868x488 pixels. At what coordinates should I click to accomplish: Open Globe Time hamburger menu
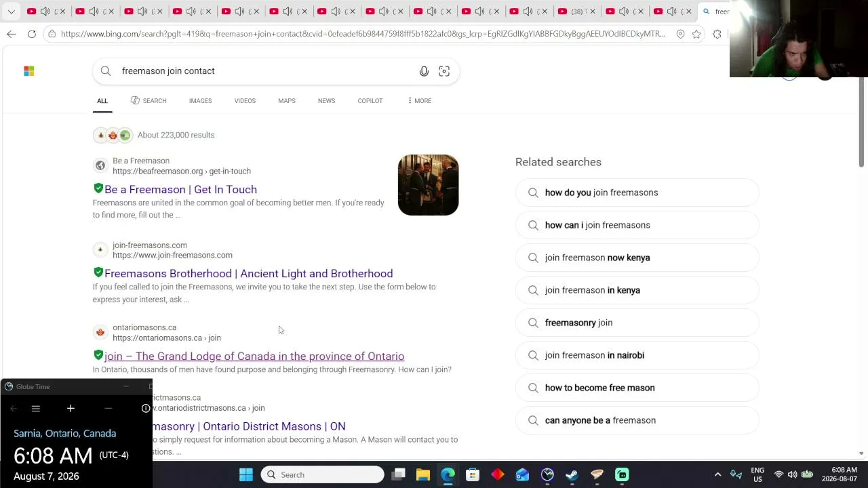[x=36, y=409]
